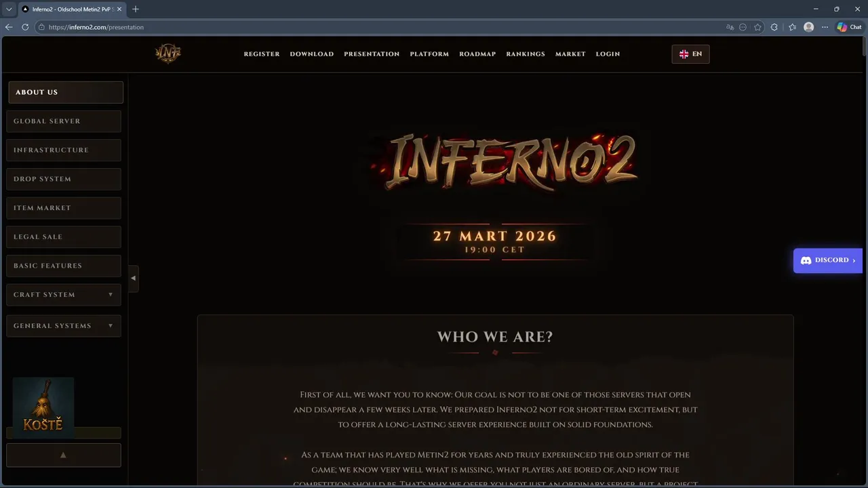The height and width of the screenshot is (488, 868).
Task: Open a new browser tab
Action: point(136,9)
